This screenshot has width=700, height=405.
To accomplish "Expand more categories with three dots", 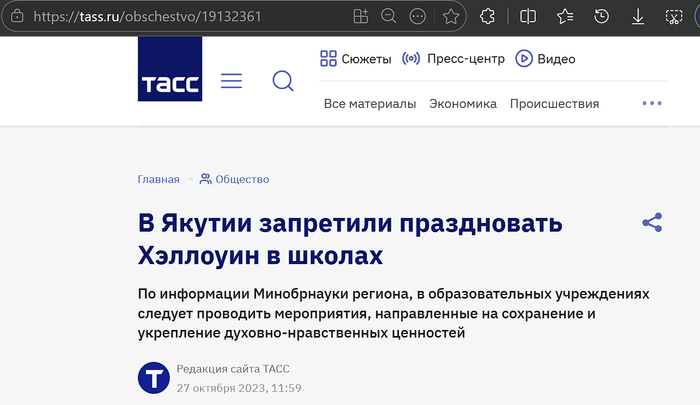I will pyautogui.click(x=652, y=104).
